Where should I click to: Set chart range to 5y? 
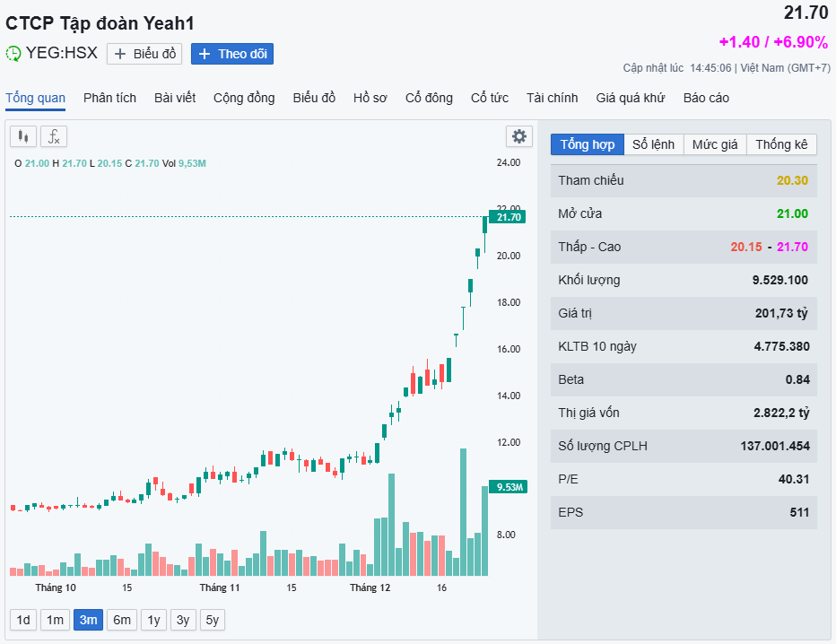click(213, 620)
